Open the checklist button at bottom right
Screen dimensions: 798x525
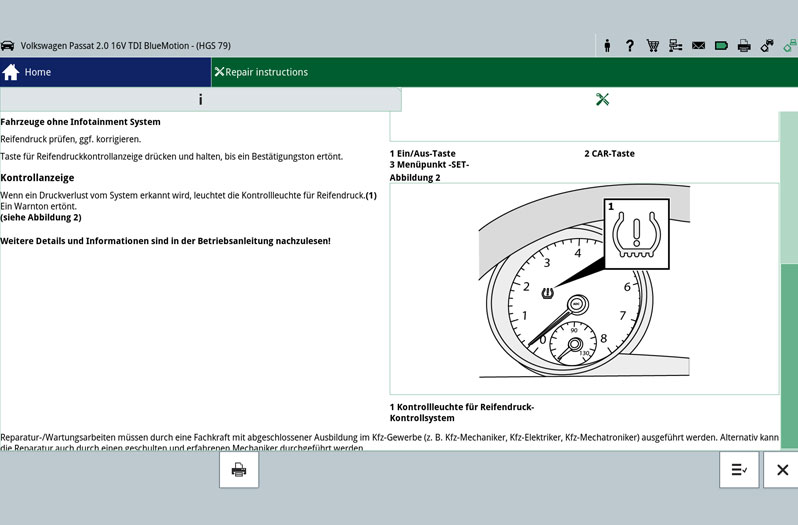pyautogui.click(x=739, y=469)
